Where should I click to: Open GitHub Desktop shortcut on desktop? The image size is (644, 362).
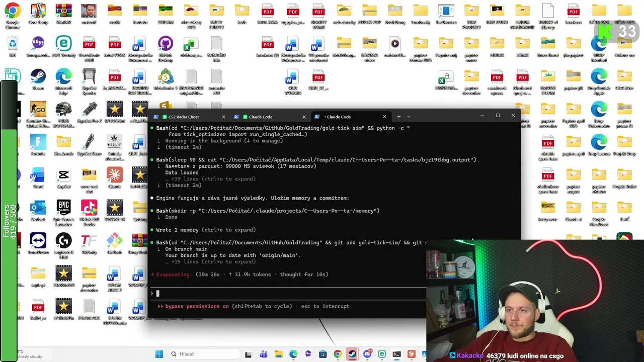[166, 48]
